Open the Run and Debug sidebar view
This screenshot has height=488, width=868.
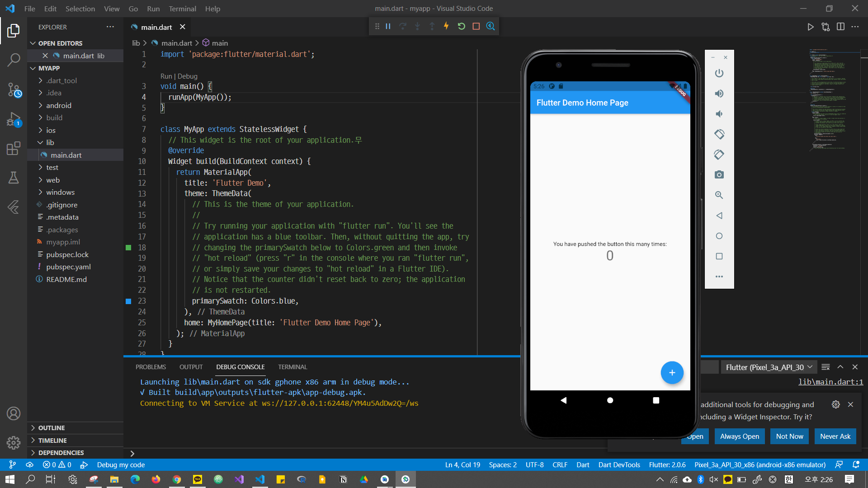14,120
